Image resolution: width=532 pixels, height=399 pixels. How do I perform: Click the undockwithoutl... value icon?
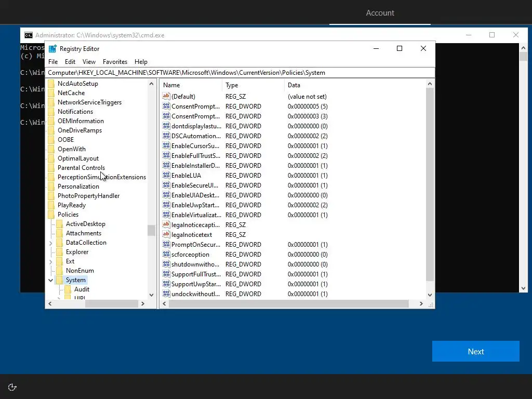166,294
